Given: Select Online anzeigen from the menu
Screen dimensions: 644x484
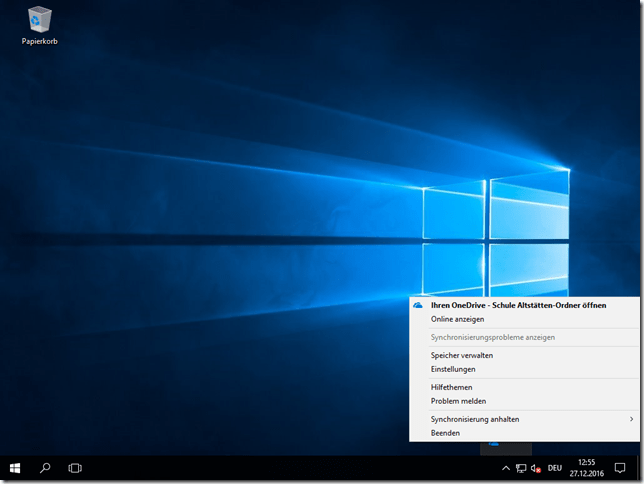Looking at the screenshot, I should click(457, 319).
